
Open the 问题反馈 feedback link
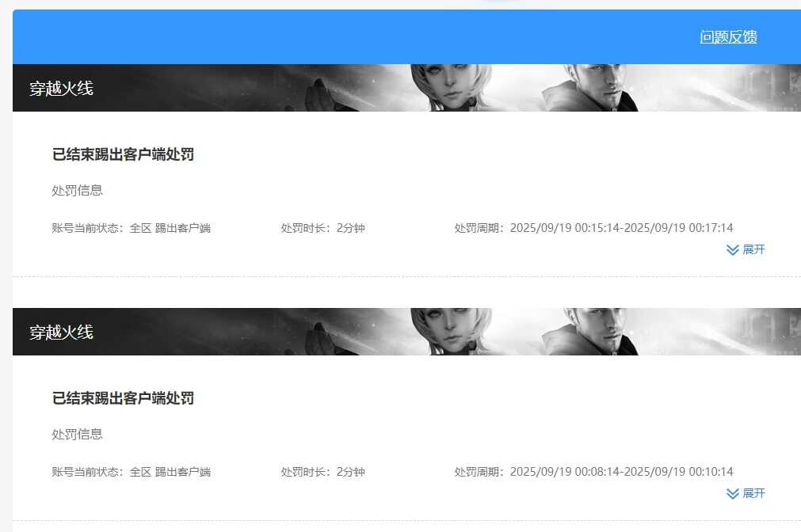pyautogui.click(x=728, y=36)
